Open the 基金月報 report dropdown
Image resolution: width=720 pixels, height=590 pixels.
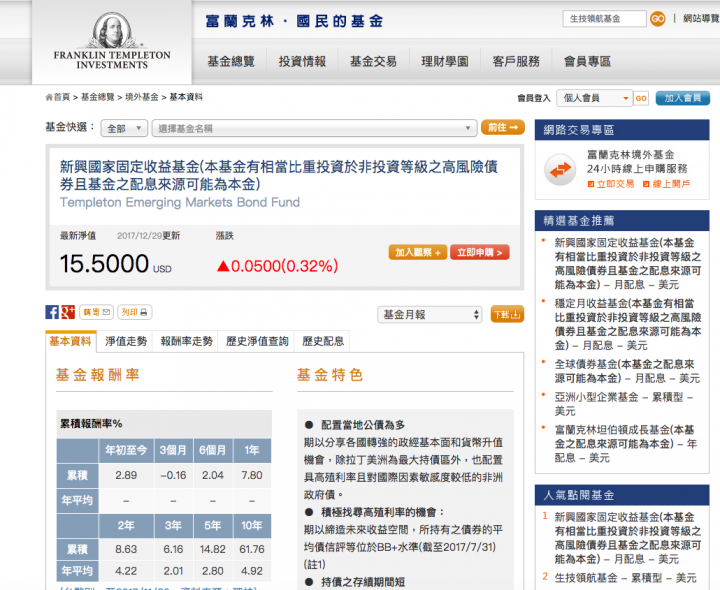429,315
